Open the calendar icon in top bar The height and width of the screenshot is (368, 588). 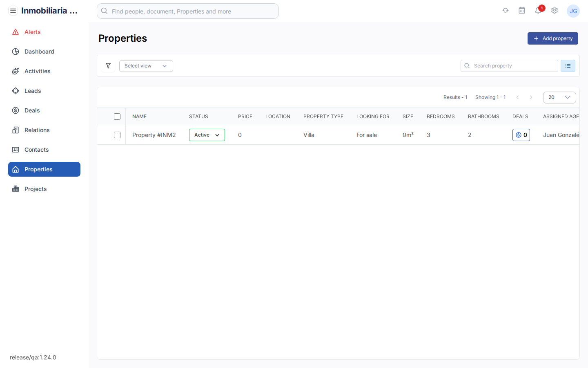[522, 10]
